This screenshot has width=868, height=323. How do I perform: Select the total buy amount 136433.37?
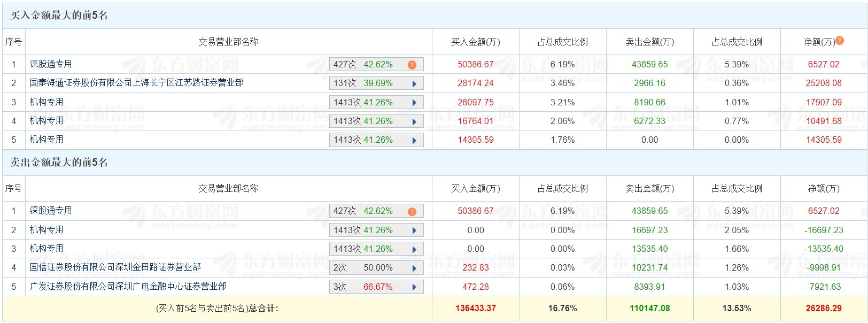pyautogui.click(x=476, y=308)
